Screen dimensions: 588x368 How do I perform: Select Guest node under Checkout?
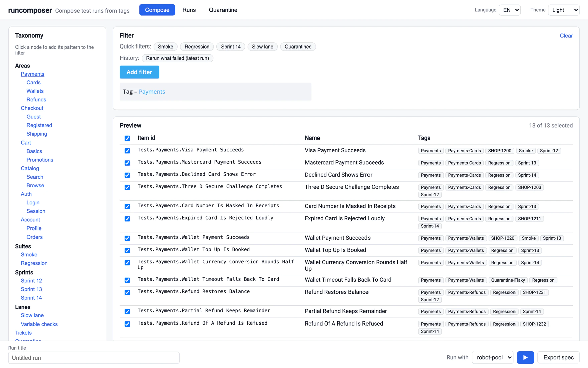coord(34,117)
